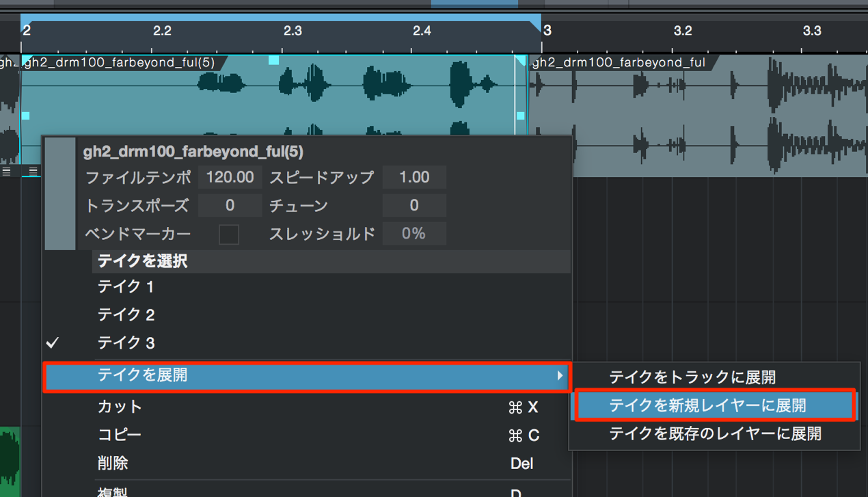Select テイクを既存のレイヤーに展開 option
This screenshot has height=497, width=868.
714,433
